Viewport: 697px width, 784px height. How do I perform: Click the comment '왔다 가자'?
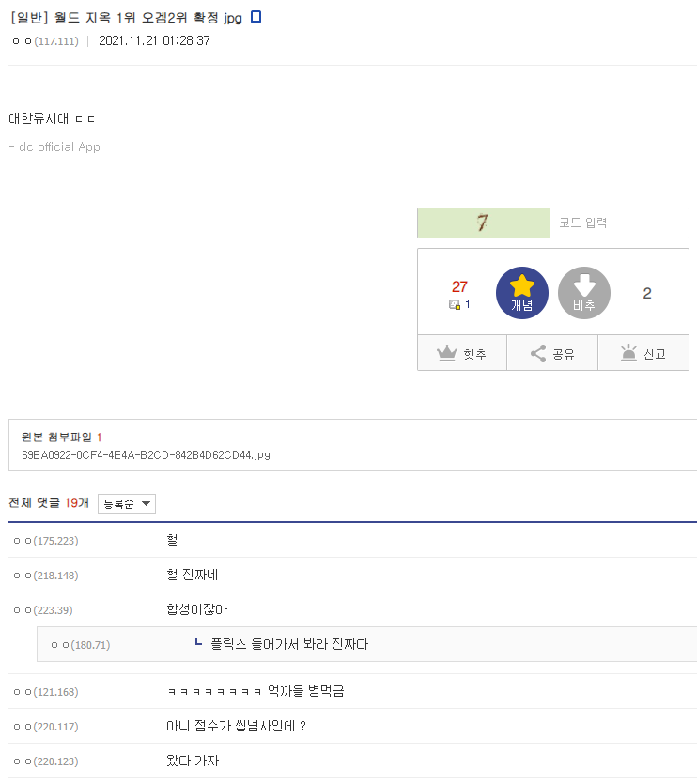tap(193, 761)
